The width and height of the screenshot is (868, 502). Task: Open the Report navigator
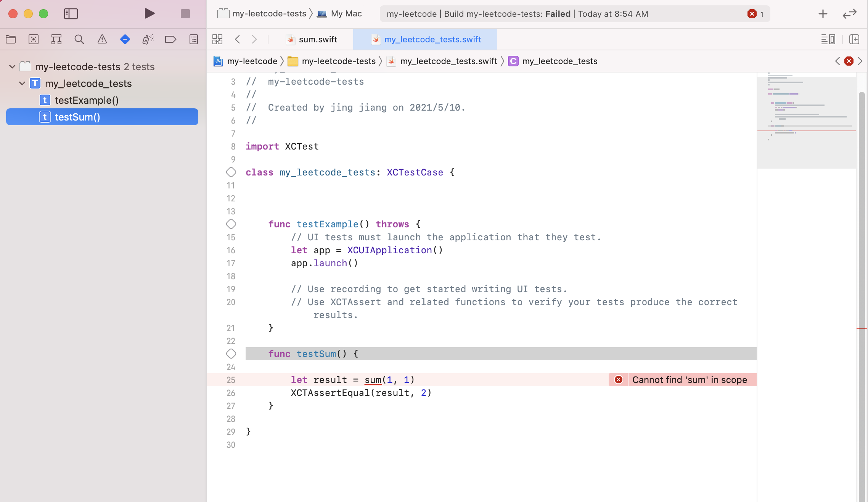pos(194,39)
